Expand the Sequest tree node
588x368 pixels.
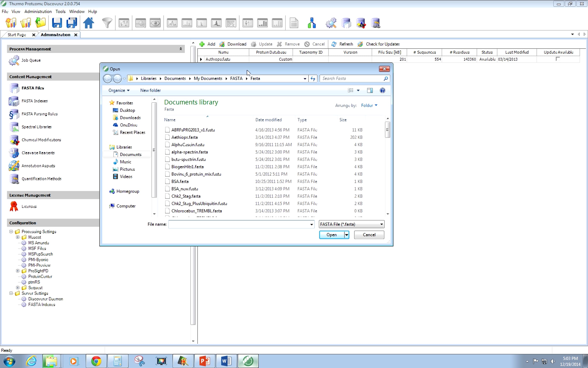point(18,288)
